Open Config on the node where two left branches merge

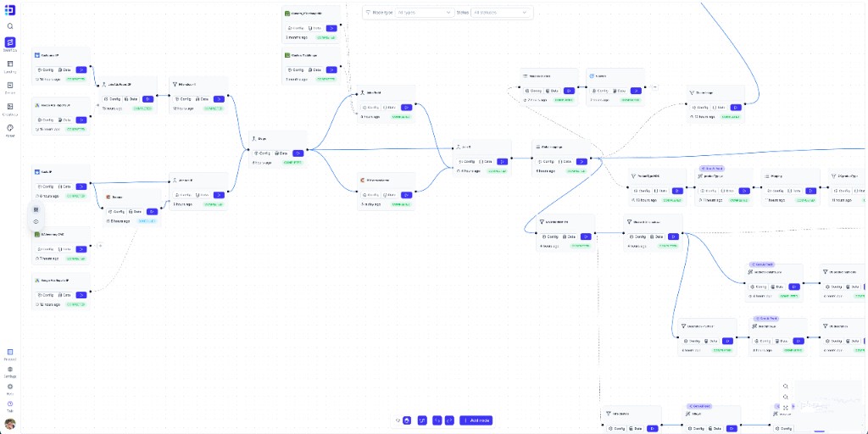point(262,153)
